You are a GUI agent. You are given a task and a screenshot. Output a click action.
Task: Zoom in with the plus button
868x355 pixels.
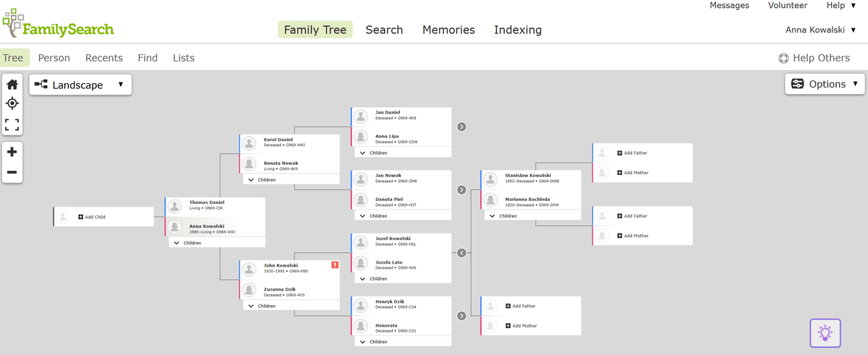(x=12, y=152)
